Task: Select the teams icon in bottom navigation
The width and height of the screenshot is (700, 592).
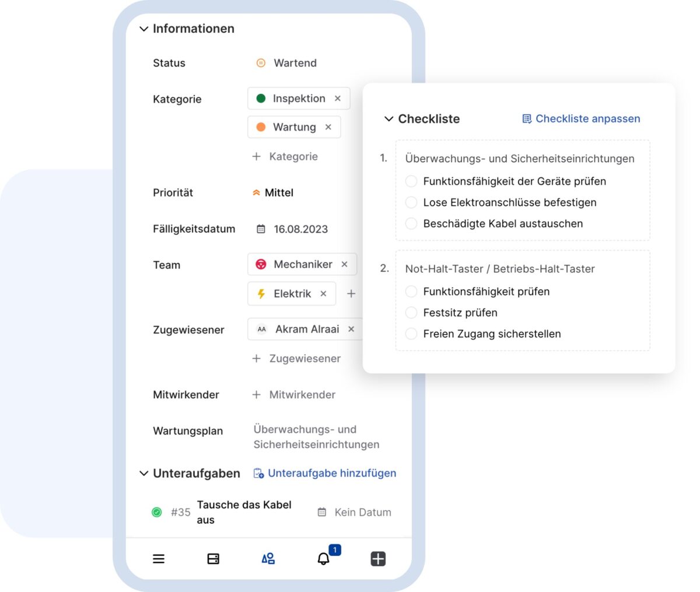Action: point(268,558)
